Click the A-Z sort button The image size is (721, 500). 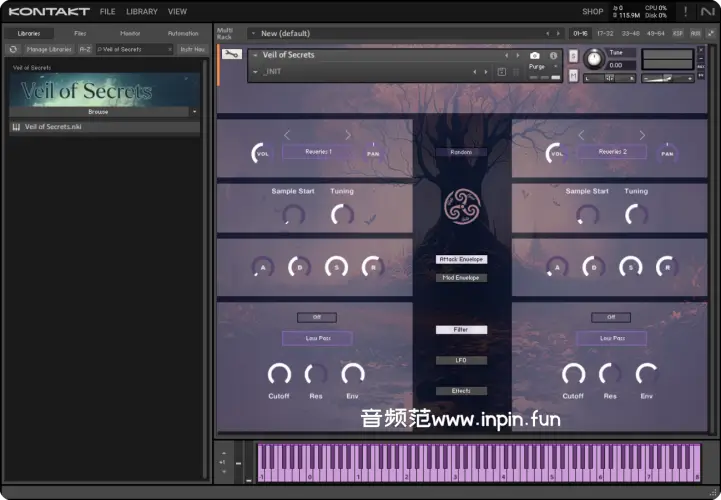coord(85,49)
